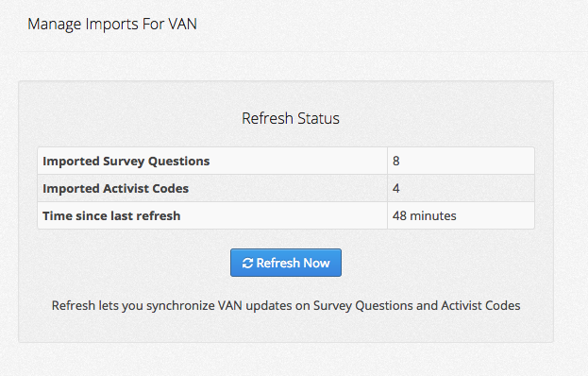Viewport: 588px width, 376px height.
Task: Click Activist Codes in the description sentence
Action: [x=480, y=305]
